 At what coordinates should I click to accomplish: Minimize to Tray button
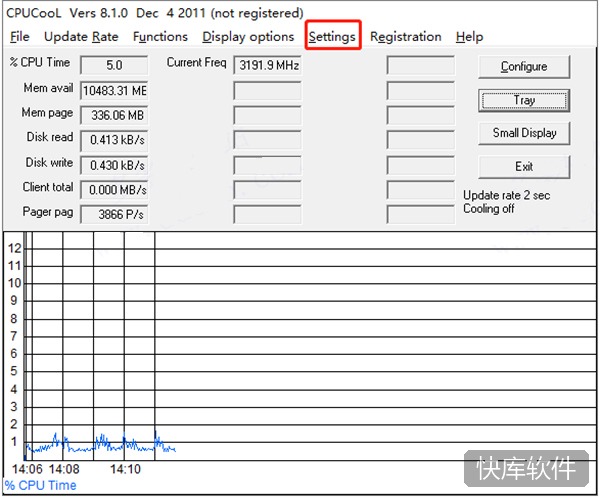[524, 100]
